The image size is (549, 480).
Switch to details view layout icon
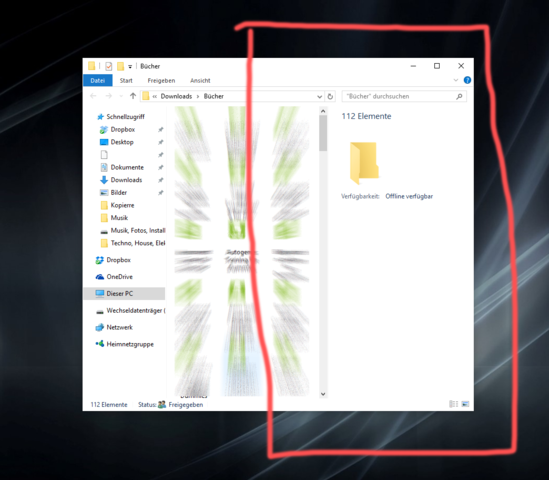coord(453,404)
